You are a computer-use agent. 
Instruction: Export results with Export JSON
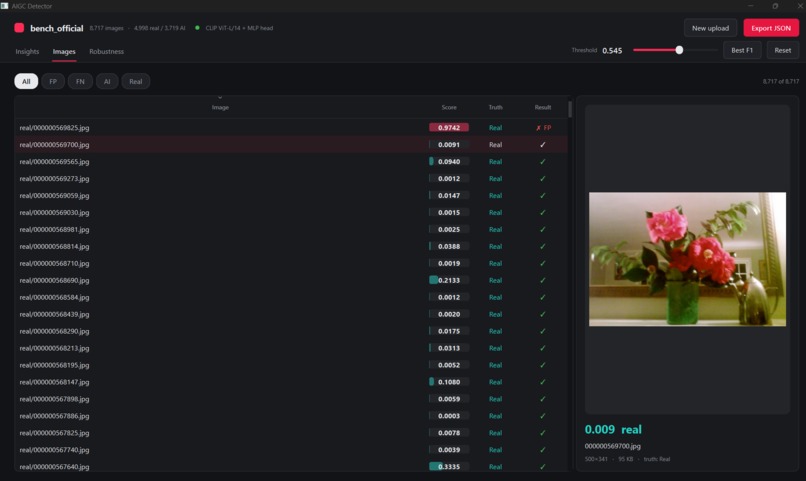(771, 28)
